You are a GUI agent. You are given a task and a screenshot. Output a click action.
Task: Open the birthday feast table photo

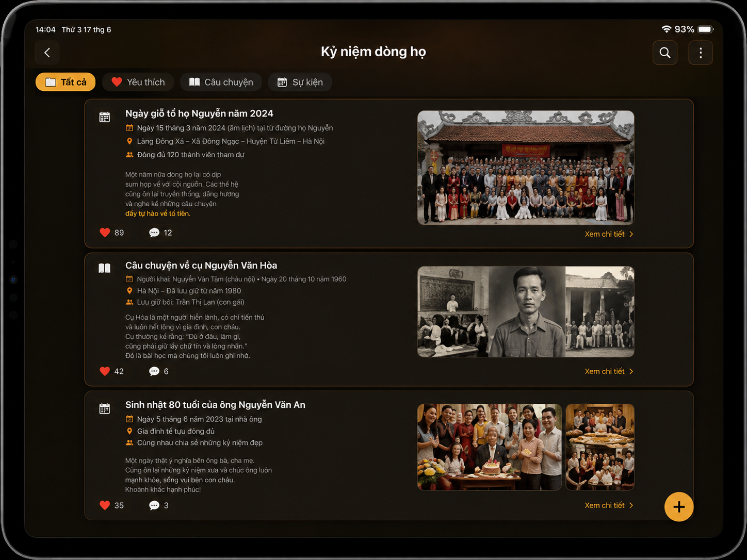pos(600,447)
